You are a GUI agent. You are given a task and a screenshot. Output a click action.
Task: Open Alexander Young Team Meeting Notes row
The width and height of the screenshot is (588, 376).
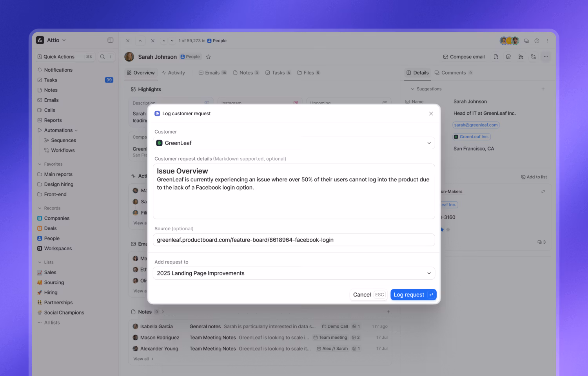point(260,349)
